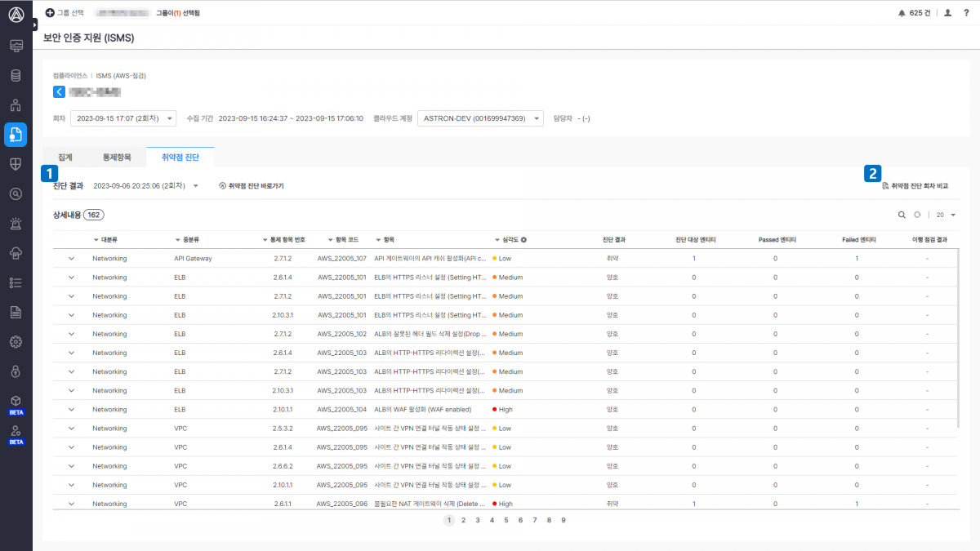Image resolution: width=980 pixels, height=551 pixels.
Task: Expand the sidebar with the arrow handle
Action: [35, 25]
